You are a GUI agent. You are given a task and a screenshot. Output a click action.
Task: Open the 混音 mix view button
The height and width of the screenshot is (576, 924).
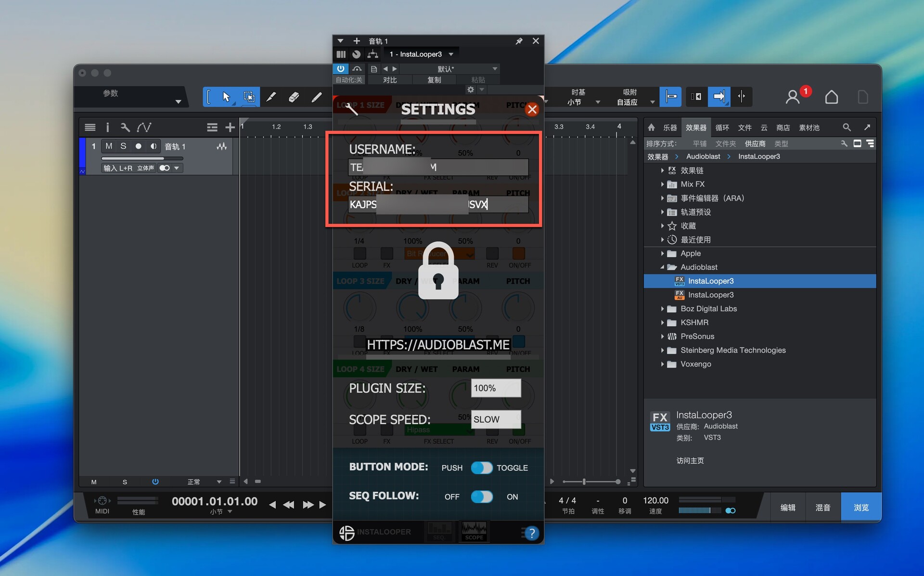[x=822, y=507]
